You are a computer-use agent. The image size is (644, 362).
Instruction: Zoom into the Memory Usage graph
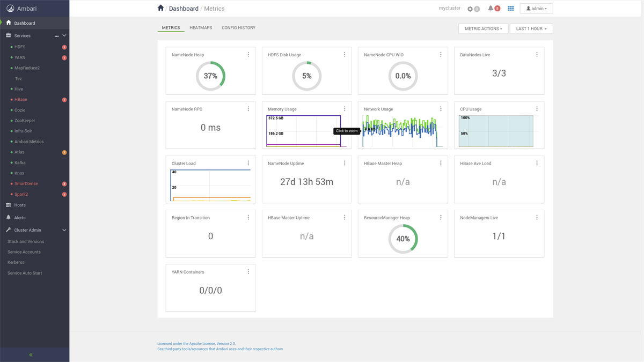point(303,130)
